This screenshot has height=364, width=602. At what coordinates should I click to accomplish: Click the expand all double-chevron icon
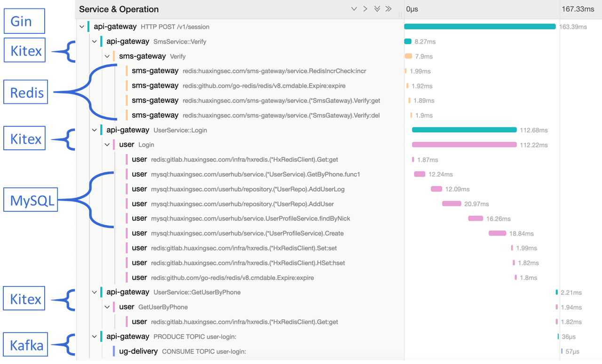(x=377, y=9)
